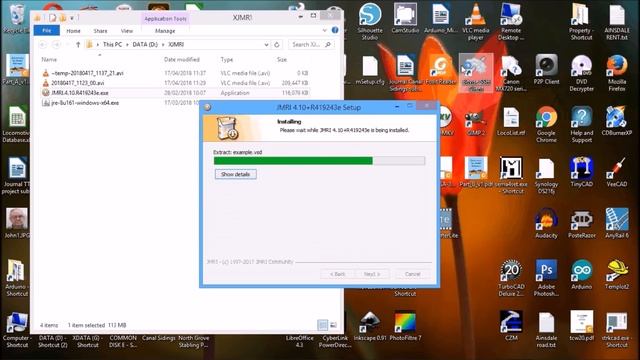This screenshot has width=640, height=360.
Task: Click Show details in JMRI Setup
Action: [x=236, y=174]
